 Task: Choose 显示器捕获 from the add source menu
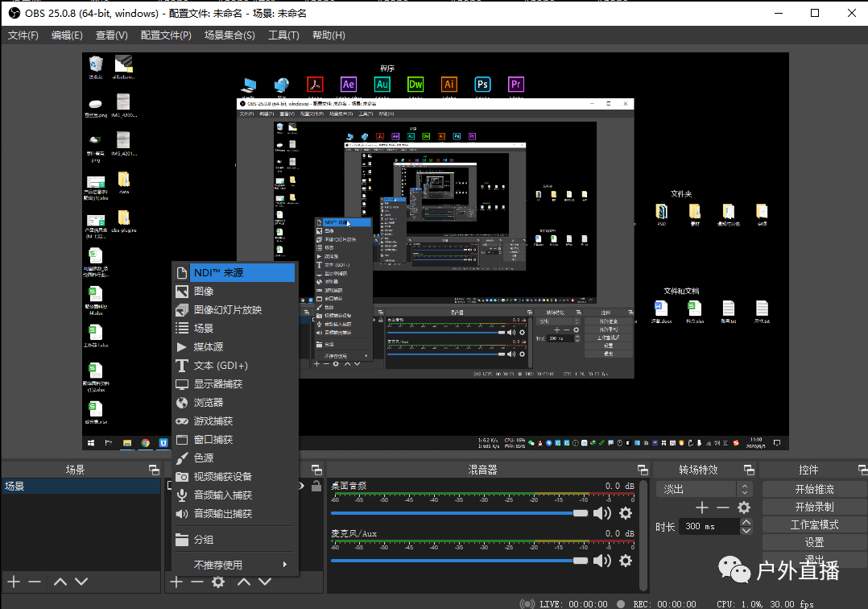click(x=217, y=384)
